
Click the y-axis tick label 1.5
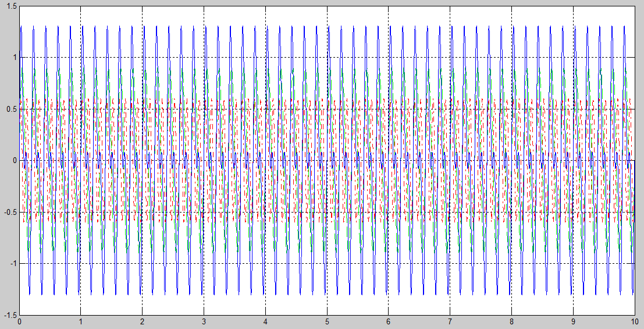coord(12,6)
